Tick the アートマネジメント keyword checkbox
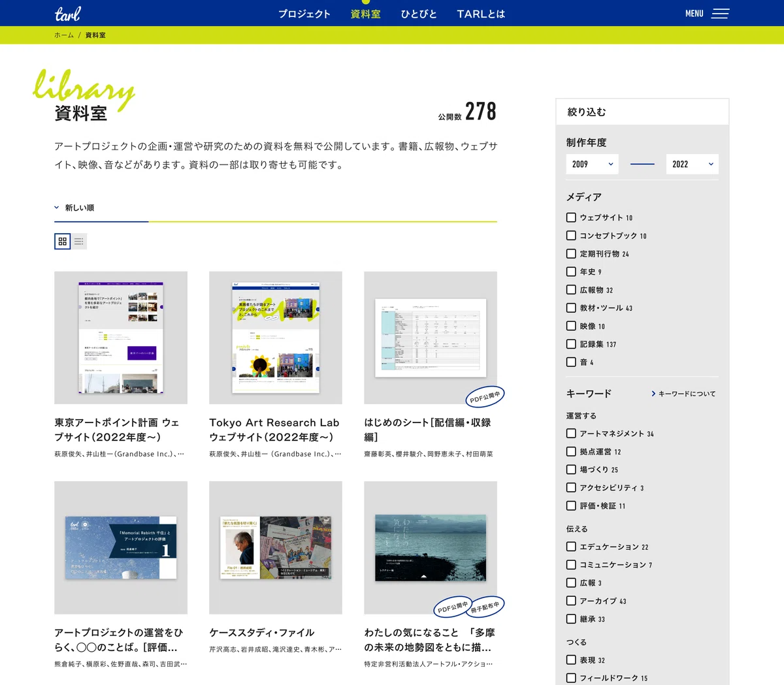Image resolution: width=784 pixels, height=685 pixels. pos(571,434)
